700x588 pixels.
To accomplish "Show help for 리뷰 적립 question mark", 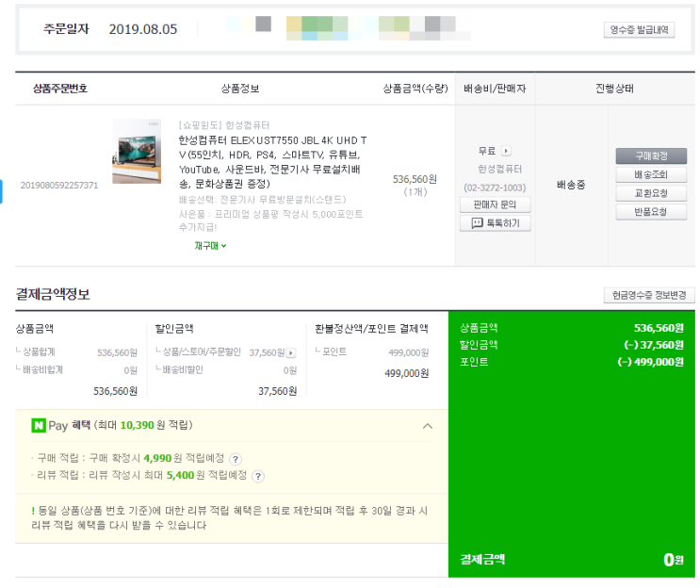I will coord(258,477).
